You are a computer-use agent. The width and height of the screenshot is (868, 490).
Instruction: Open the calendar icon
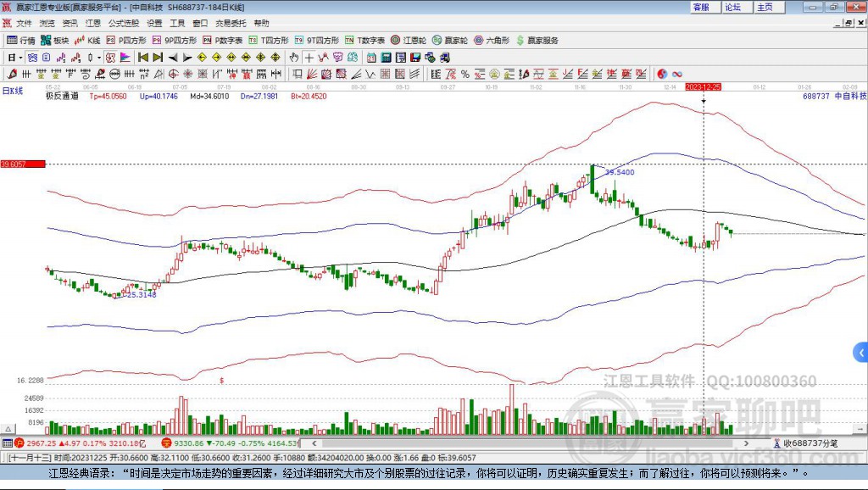pos(371,58)
